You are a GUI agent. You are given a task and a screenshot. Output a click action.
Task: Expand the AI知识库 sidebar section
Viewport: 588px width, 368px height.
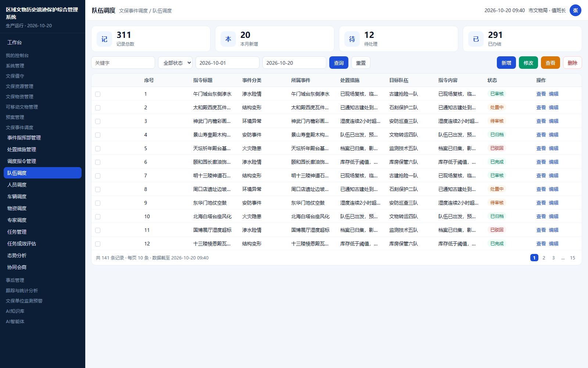(x=15, y=311)
